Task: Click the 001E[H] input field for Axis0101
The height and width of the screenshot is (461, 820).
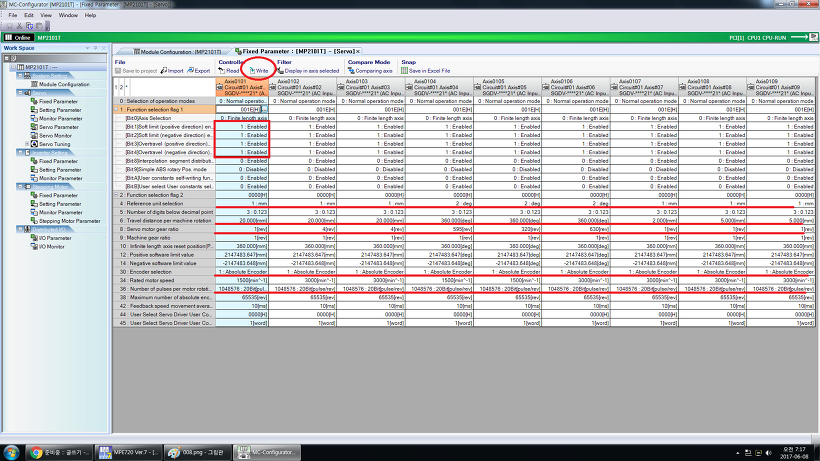Action: click(238, 110)
